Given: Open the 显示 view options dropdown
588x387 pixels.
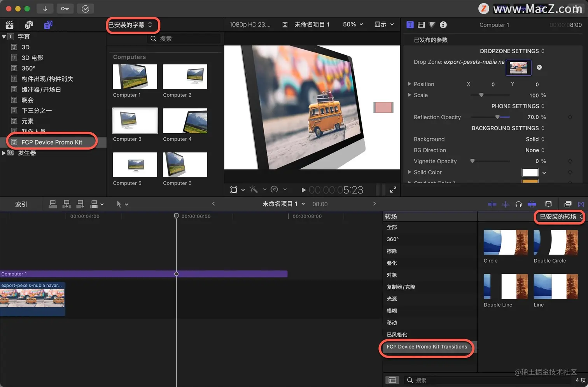Looking at the screenshot, I should click(x=384, y=24).
